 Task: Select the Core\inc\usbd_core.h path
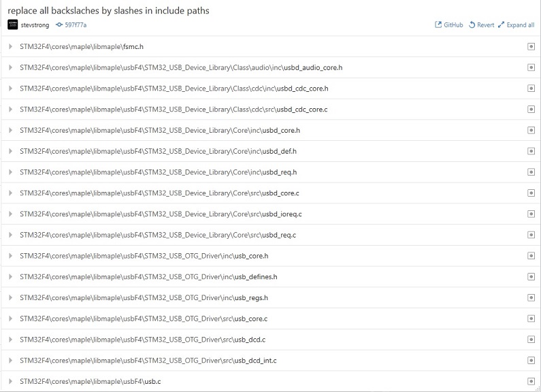[x=160, y=131]
